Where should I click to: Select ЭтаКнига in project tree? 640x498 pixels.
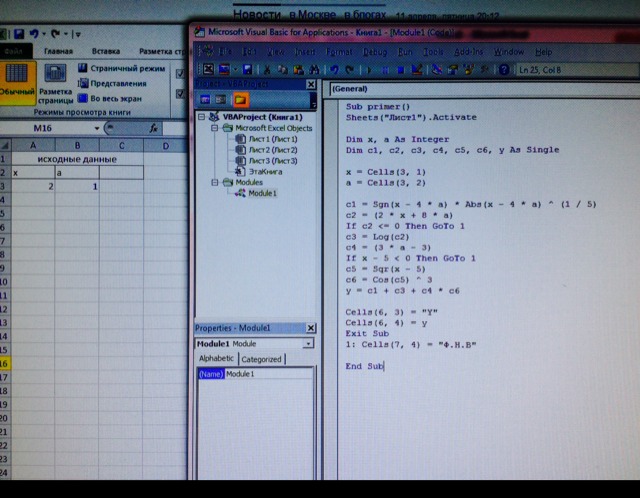259,172
